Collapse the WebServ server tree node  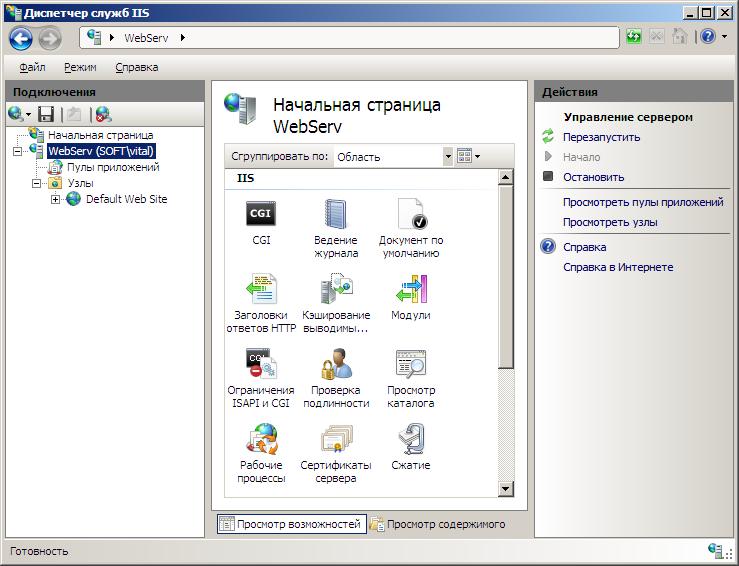point(17,151)
